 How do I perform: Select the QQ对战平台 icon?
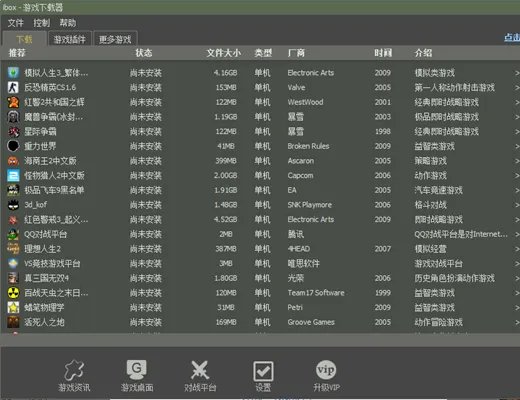click(13, 234)
